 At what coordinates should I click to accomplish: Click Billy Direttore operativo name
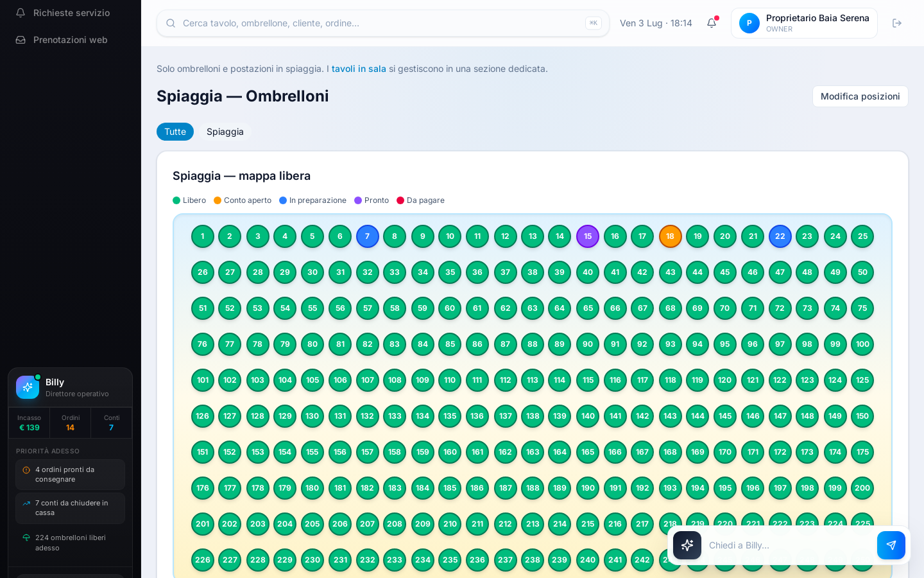77,387
